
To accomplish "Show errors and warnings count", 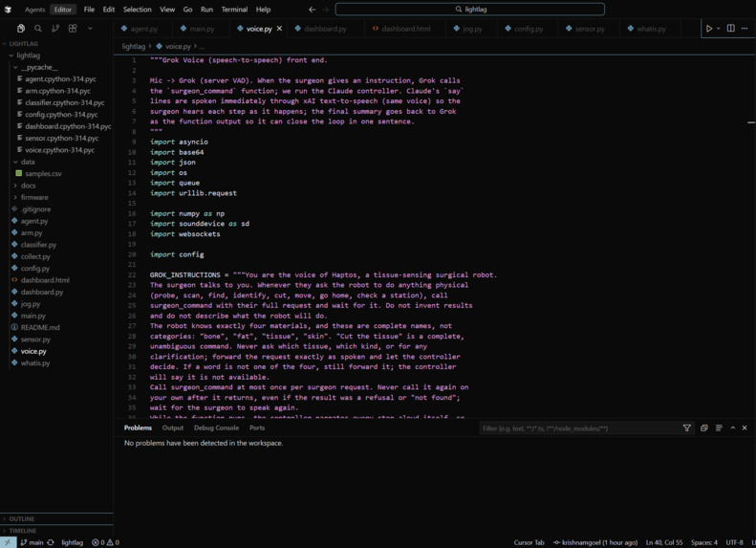I will 105,542.
